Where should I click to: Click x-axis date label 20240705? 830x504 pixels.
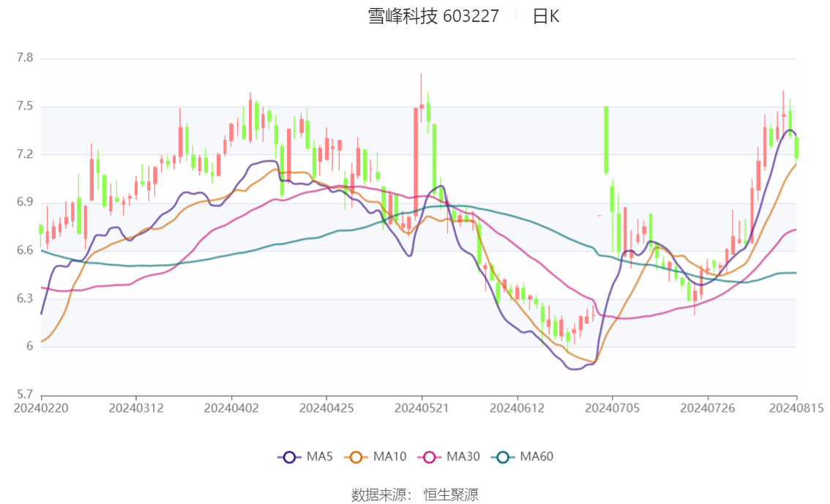click(x=613, y=408)
